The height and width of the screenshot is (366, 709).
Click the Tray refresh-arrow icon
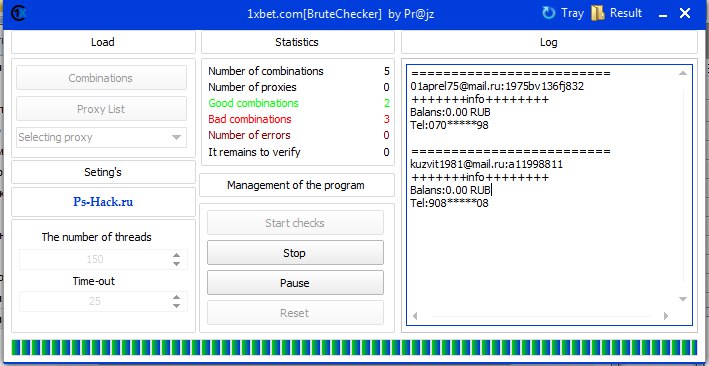pyautogui.click(x=548, y=13)
